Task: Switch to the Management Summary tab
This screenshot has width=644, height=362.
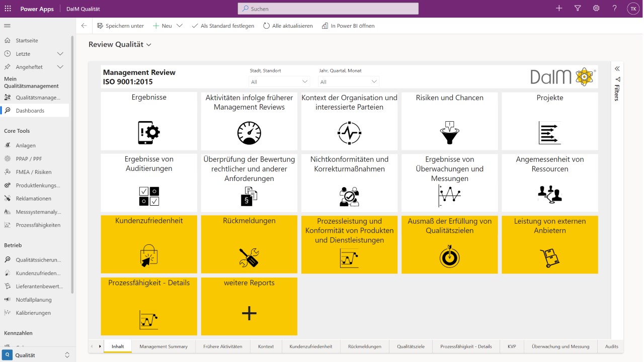Action: [164, 346]
